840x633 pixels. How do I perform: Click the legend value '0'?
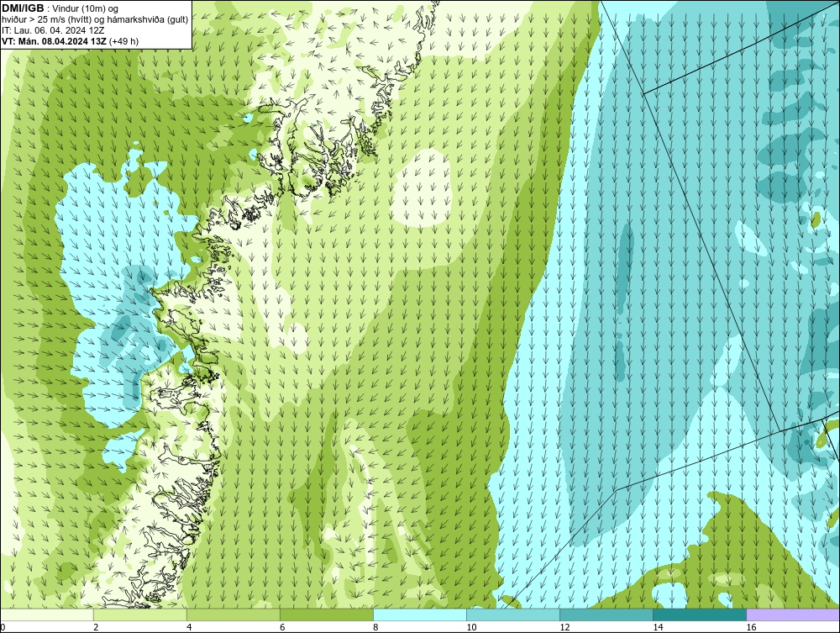[3, 627]
